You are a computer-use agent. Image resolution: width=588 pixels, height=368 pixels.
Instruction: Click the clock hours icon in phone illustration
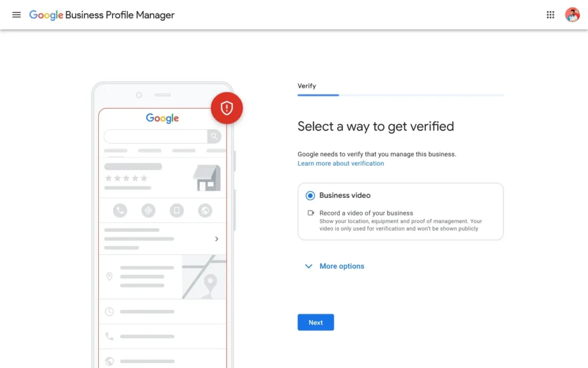(109, 311)
